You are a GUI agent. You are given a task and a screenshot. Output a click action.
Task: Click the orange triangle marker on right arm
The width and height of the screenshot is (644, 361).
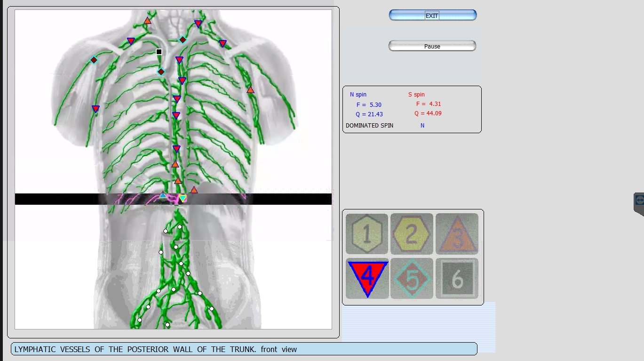point(250,90)
